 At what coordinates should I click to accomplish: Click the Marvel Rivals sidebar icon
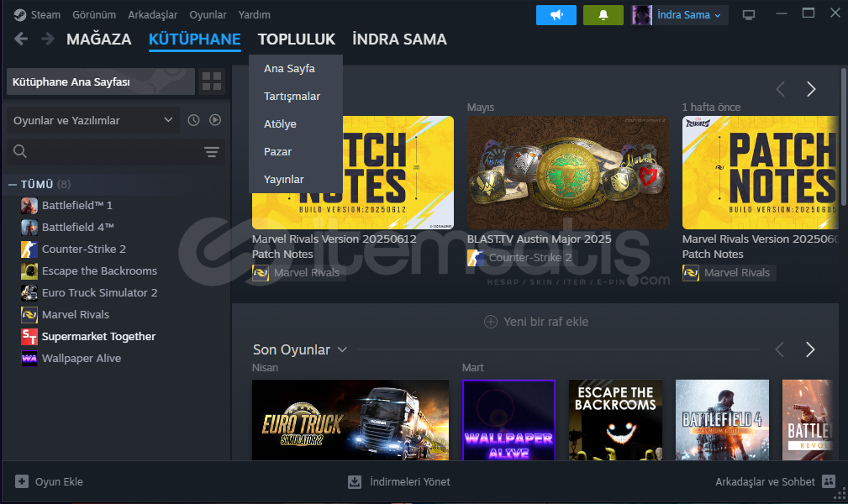click(29, 315)
